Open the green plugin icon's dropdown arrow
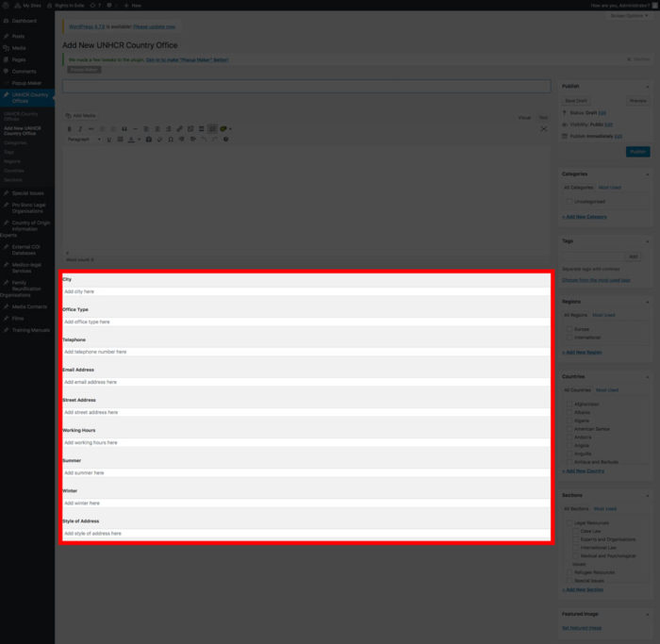660x644 pixels. tap(230, 129)
